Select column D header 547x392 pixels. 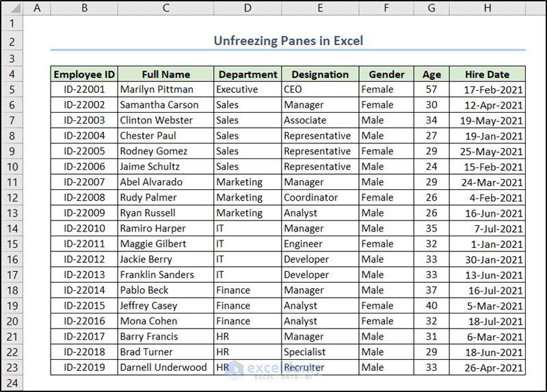click(x=247, y=8)
